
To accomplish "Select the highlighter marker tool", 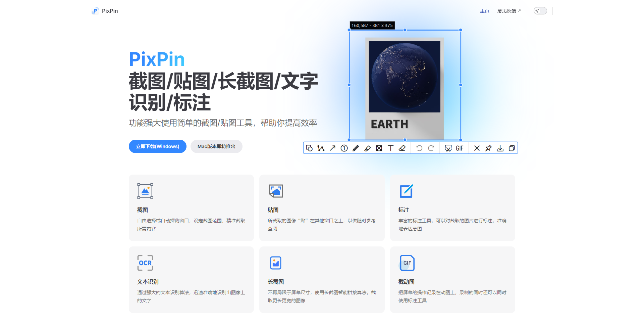I will pyautogui.click(x=368, y=148).
